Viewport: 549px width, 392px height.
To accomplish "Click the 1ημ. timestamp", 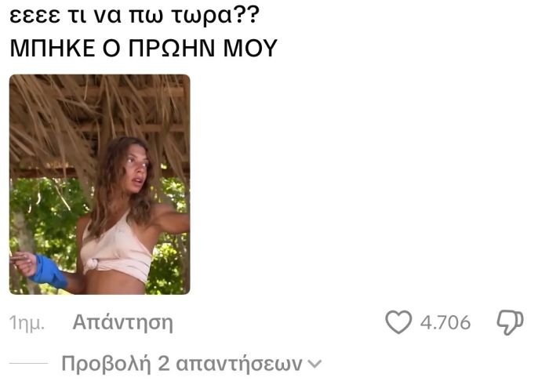I will point(27,322).
